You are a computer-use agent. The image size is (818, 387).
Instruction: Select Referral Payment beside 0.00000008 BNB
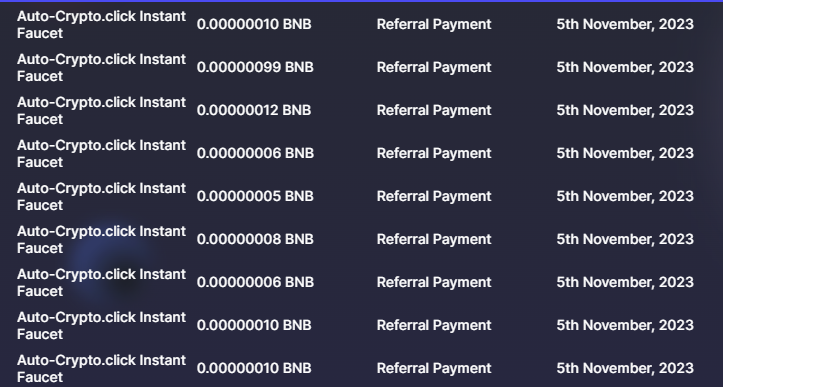[434, 239]
